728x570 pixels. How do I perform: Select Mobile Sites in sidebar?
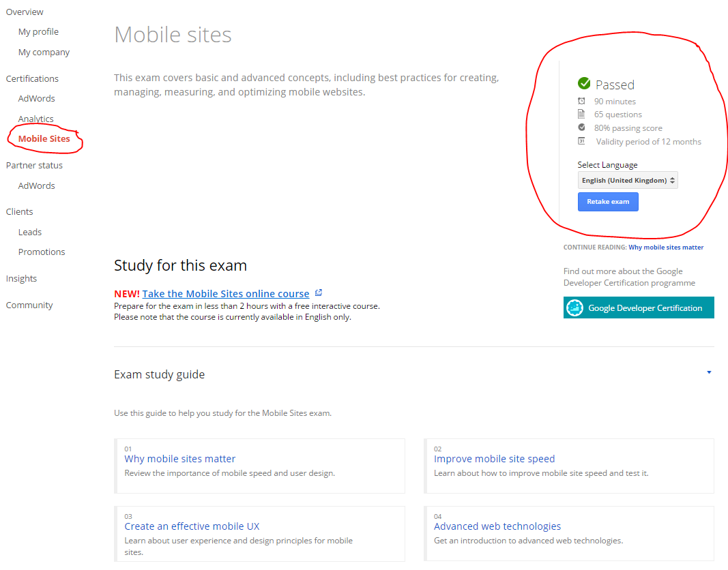coord(44,138)
